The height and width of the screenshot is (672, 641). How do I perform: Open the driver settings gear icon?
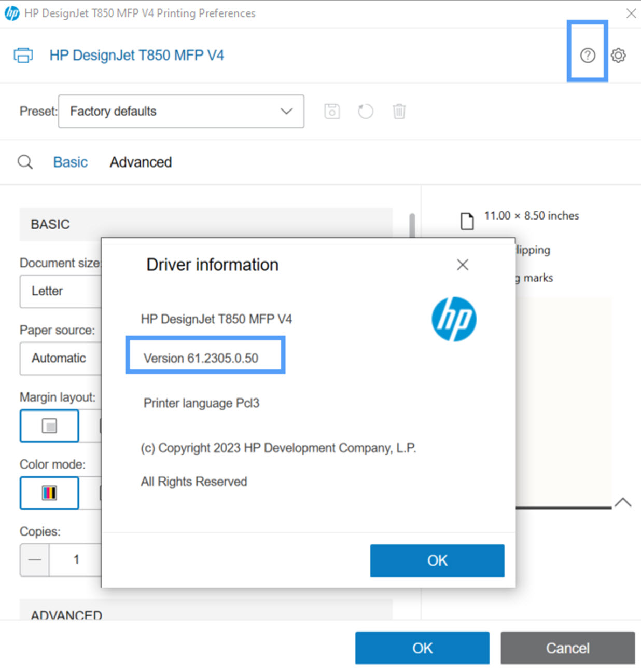(618, 55)
